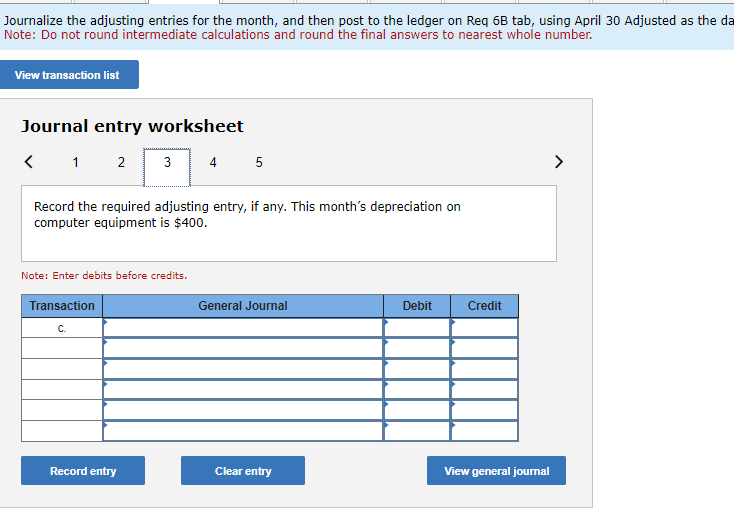Select General Journal account field in row c.
This screenshot has width=734, height=513.
(x=243, y=328)
